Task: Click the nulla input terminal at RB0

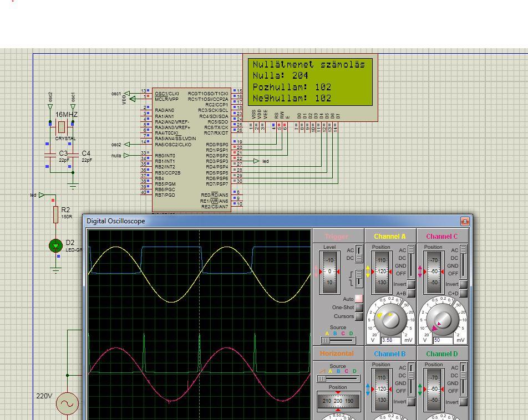Action: tap(126, 156)
